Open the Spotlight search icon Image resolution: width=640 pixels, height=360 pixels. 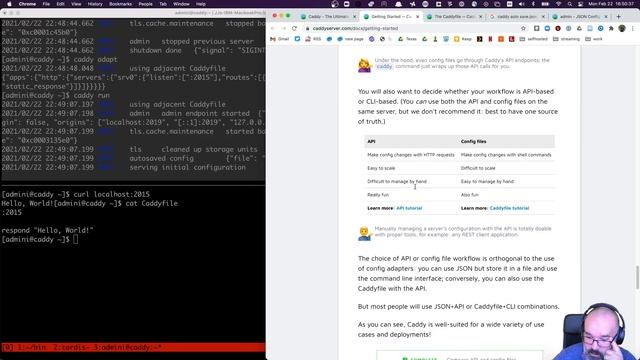pyautogui.click(x=569, y=4)
